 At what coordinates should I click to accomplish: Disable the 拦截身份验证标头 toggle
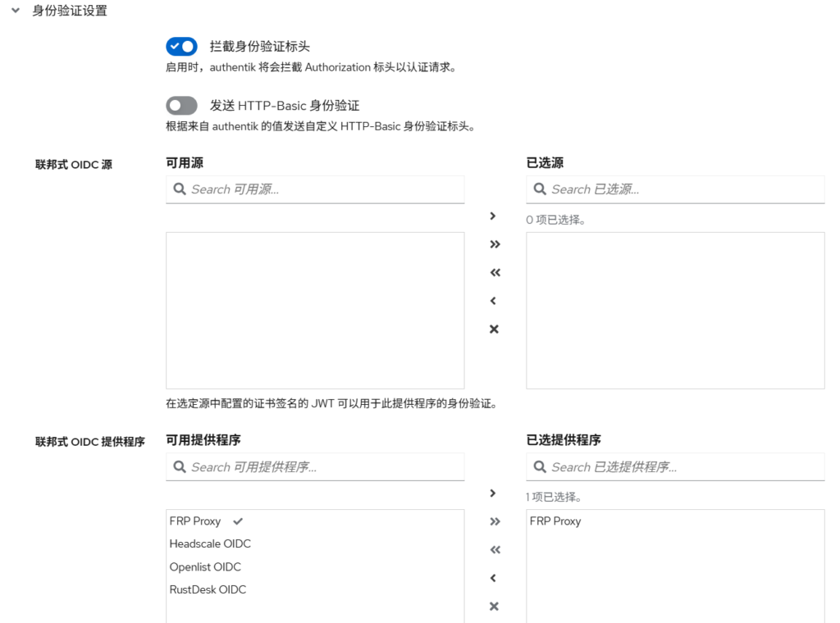181,46
